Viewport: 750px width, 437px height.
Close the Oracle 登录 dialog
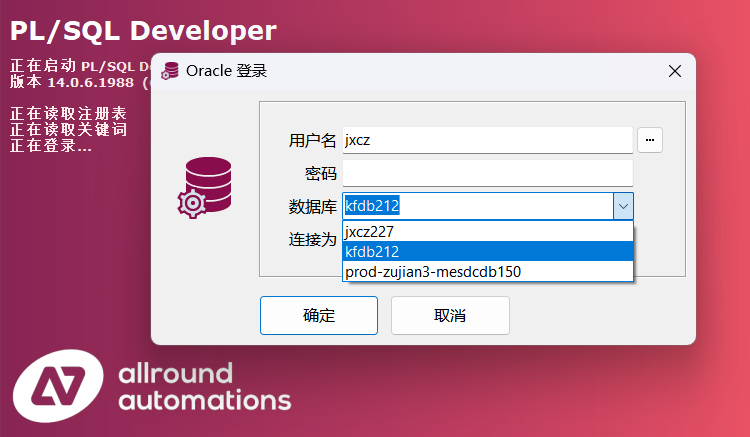[675, 71]
